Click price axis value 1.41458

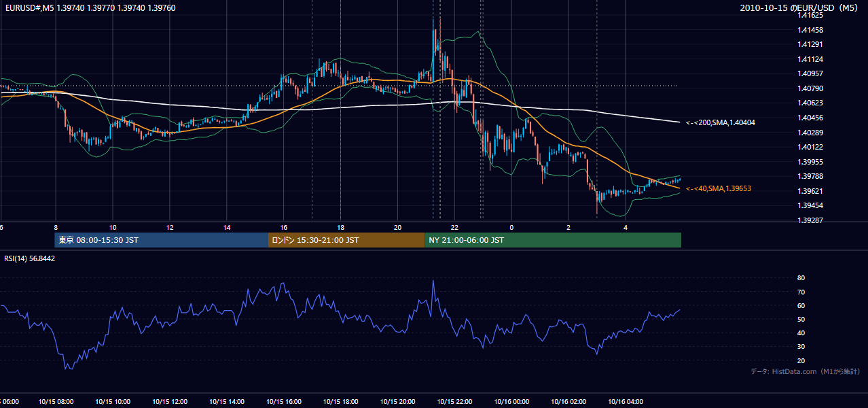(810, 30)
